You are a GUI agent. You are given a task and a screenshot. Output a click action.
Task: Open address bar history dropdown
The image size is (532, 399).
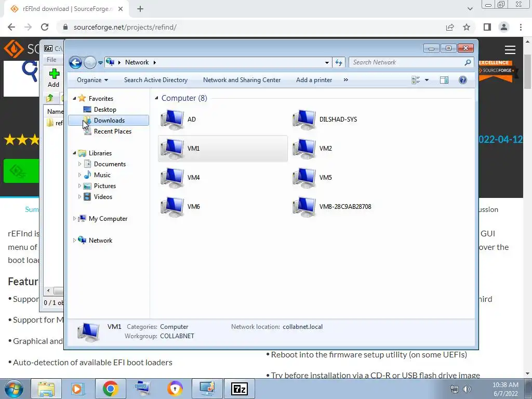coord(327,62)
